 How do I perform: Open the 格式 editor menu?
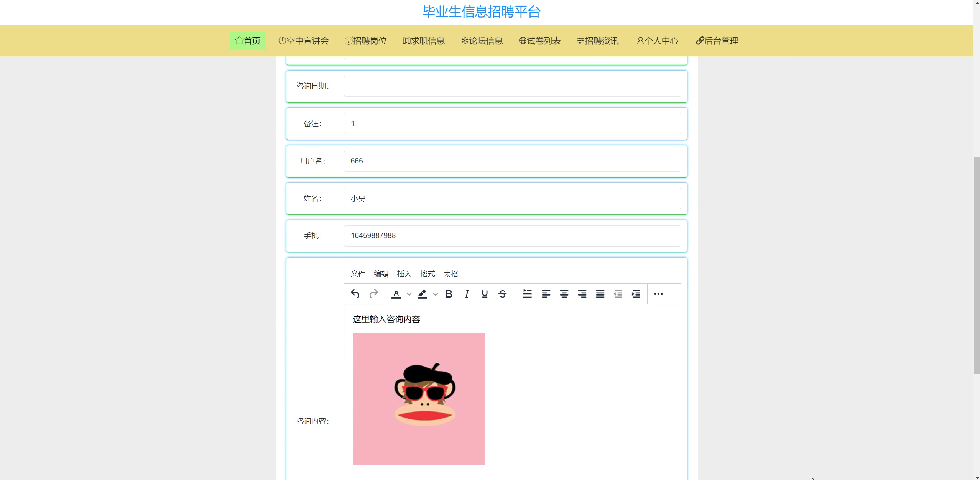coord(428,274)
